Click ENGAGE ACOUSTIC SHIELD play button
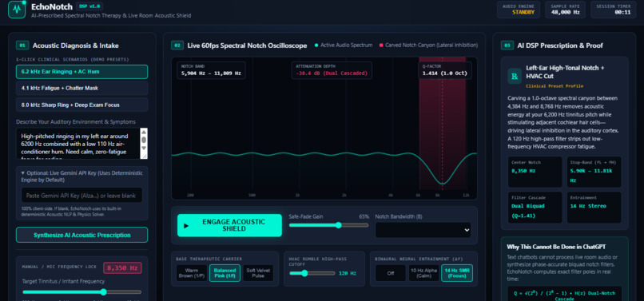Image resolution: width=644 pixels, height=301 pixels. (x=229, y=225)
